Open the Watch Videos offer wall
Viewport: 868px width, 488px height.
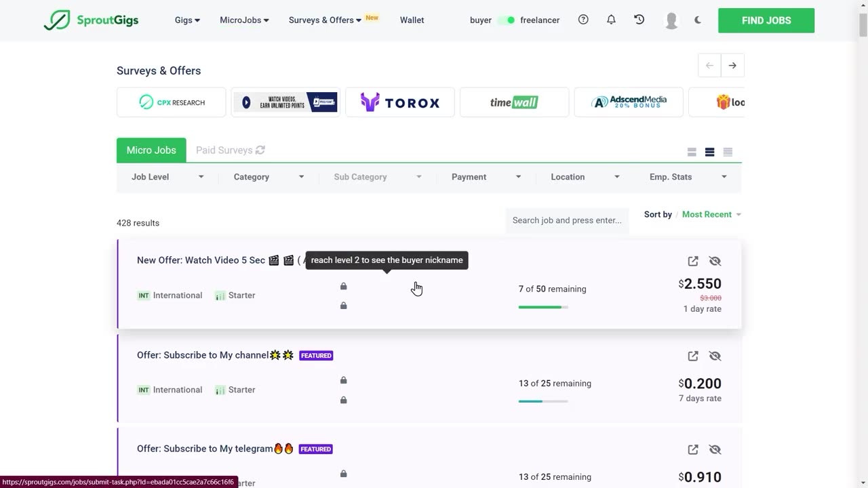285,102
